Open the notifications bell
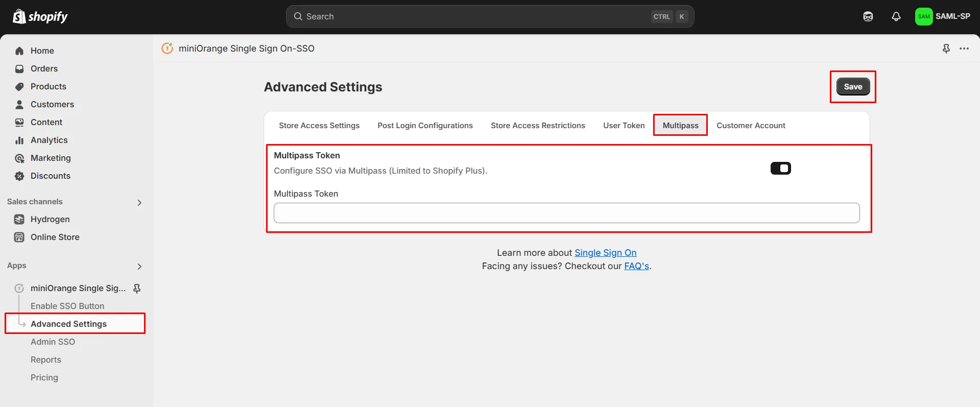 [x=896, y=16]
